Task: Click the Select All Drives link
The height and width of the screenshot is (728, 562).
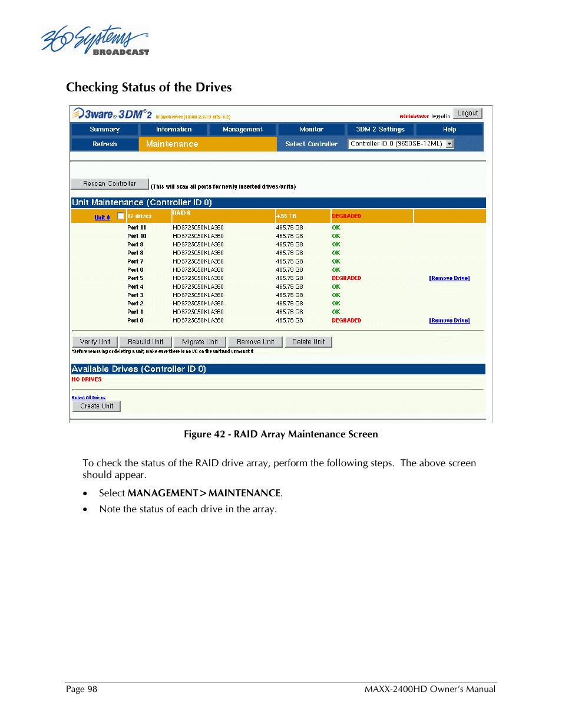Action: (x=88, y=398)
